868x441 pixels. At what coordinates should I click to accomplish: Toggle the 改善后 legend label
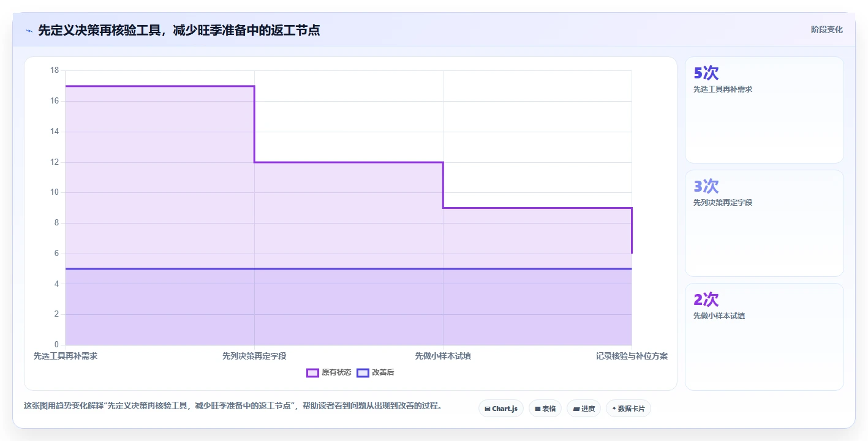point(383,372)
